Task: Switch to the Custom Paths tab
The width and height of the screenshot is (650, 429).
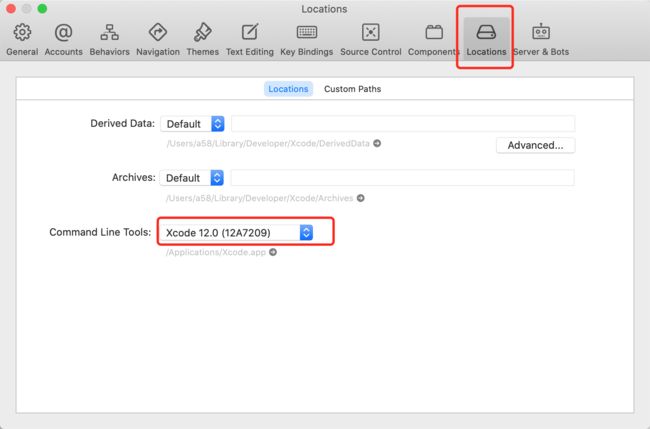Action: click(x=352, y=89)
